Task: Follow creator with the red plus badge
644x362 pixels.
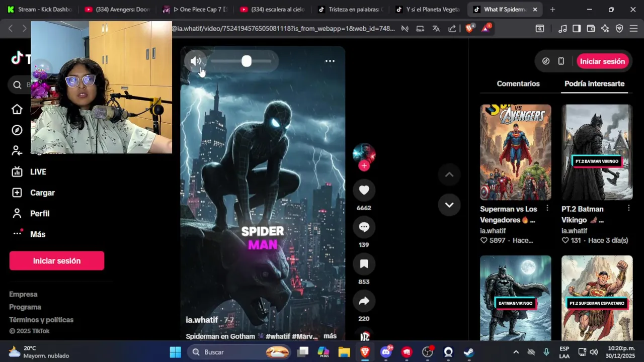Action: (x=364, y=165)
